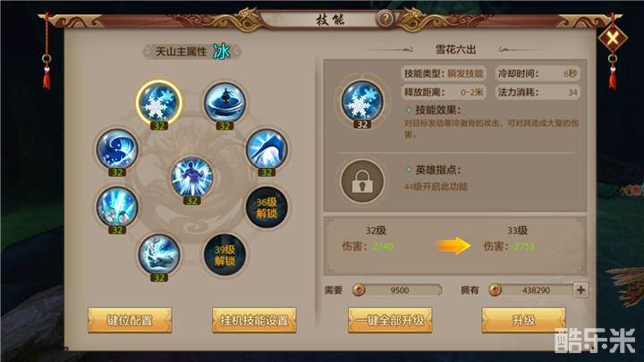Select the central glowing figure skill icon
Image resolution: width=644 pixels, height=362 pixels.
191,177
